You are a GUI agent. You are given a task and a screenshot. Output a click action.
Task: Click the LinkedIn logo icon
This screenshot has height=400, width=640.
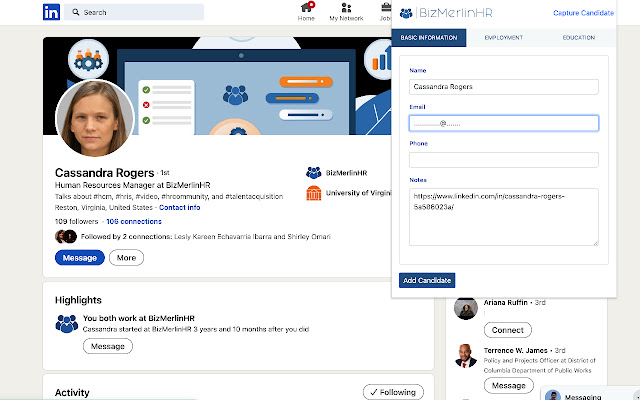coord(51,12)
